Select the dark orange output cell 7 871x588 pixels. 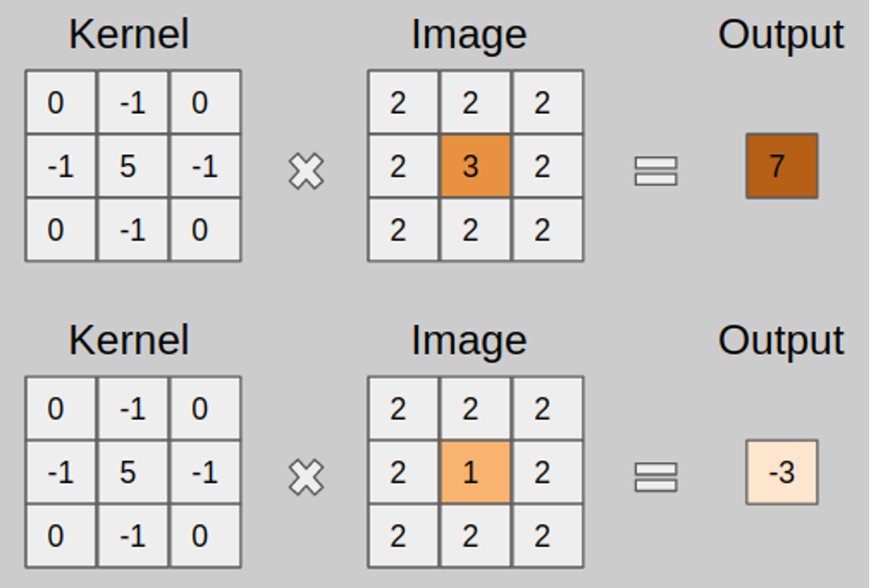coord(782,166)
